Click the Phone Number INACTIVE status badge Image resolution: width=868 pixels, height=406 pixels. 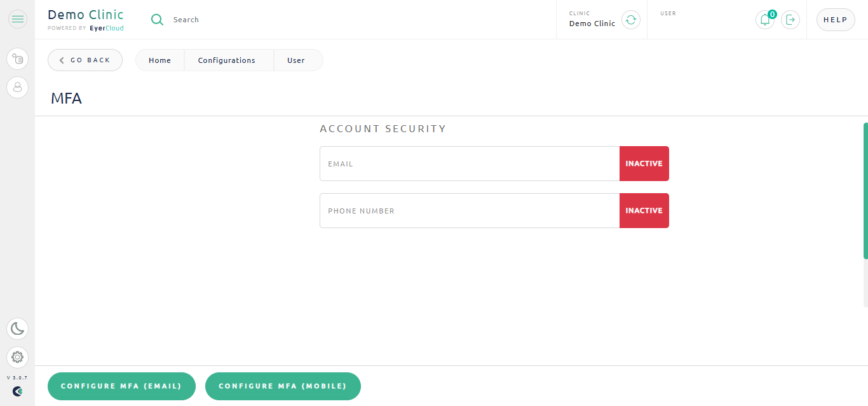click(x=644, y=211)
